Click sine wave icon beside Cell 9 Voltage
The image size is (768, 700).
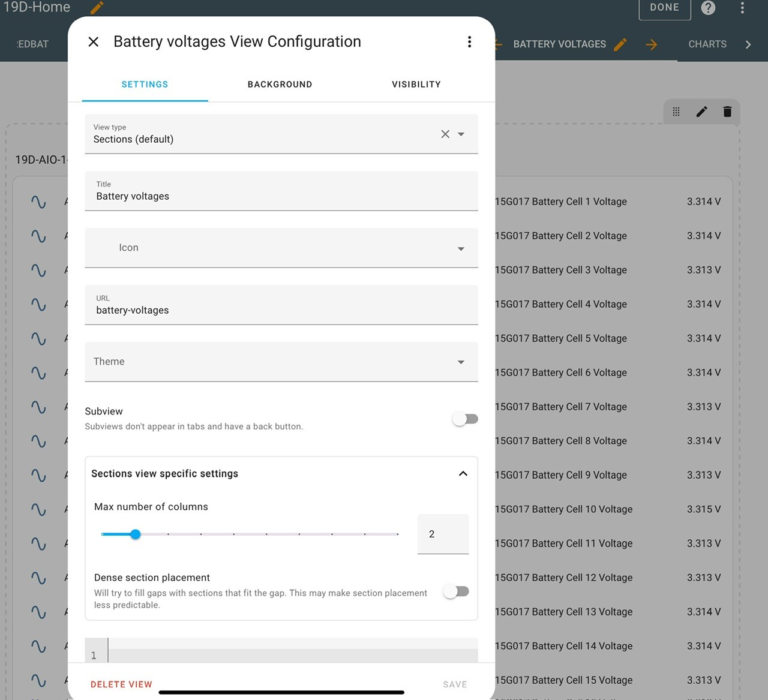point(38,475)
